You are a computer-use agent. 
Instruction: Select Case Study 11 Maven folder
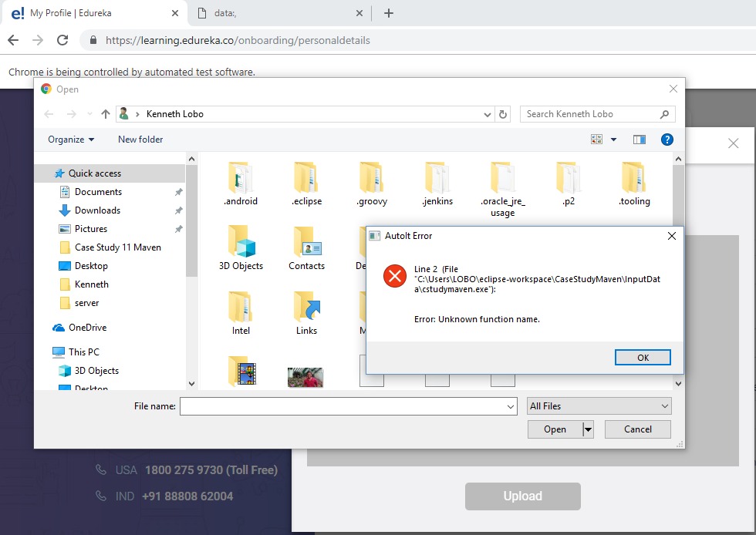(x=117, y=247)
